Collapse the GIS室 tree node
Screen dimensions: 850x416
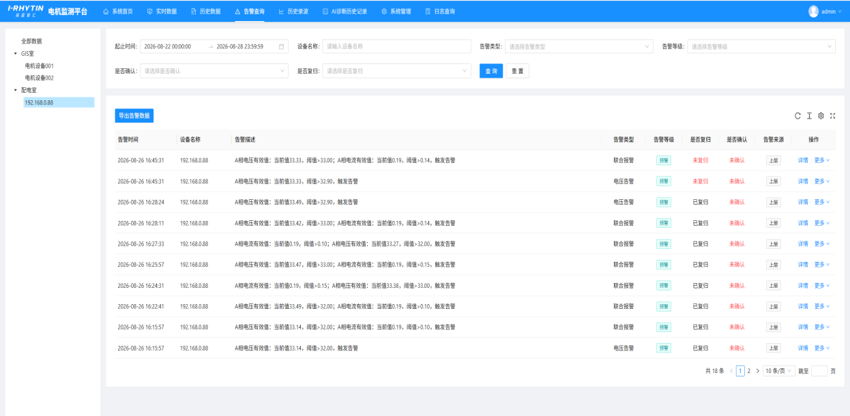15,53
